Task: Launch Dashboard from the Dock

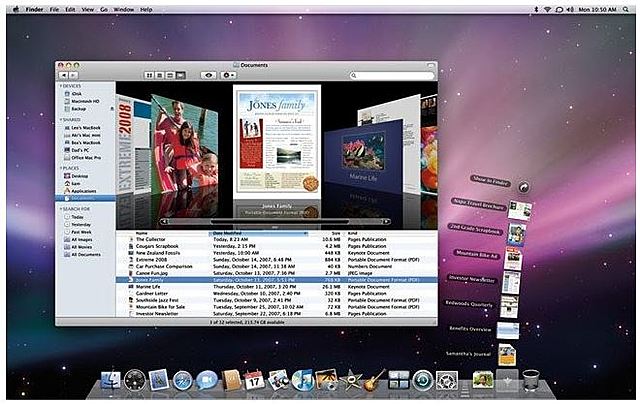Action: pyautogui.click(x=135, y=380)
